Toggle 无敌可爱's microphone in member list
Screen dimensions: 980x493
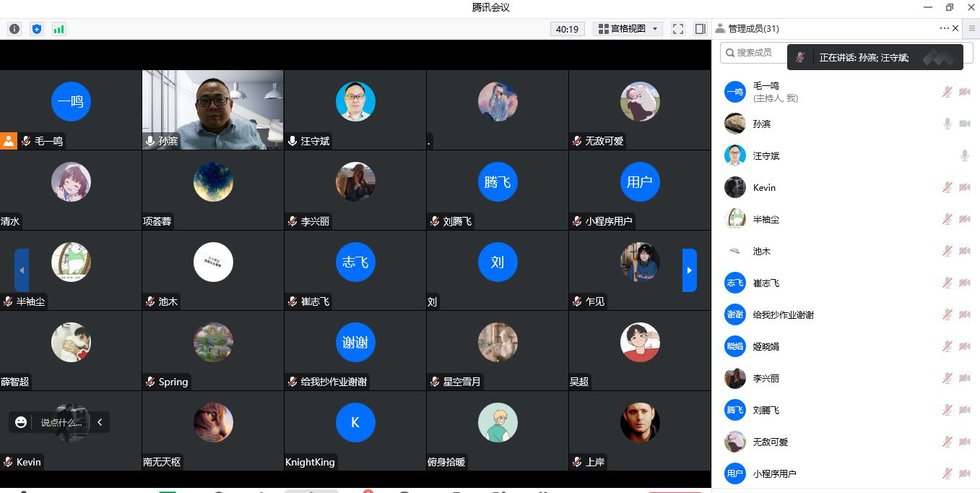click(x=947, y=442)
